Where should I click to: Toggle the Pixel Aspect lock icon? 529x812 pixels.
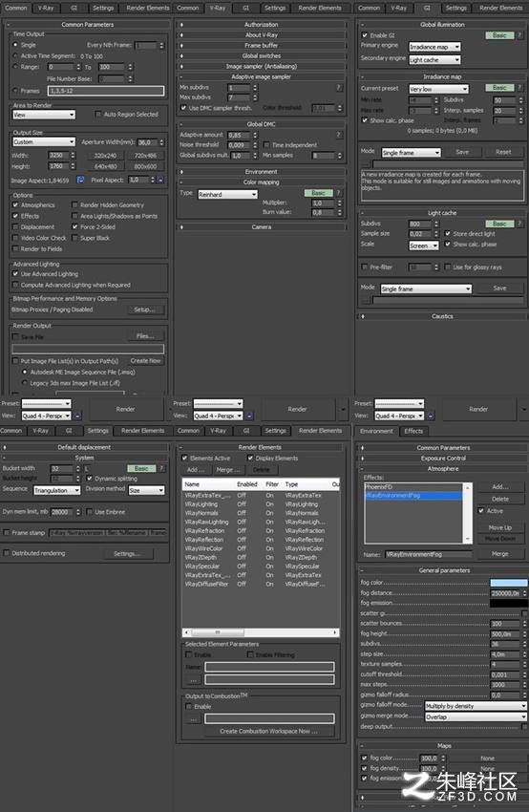tap(160, 180)
